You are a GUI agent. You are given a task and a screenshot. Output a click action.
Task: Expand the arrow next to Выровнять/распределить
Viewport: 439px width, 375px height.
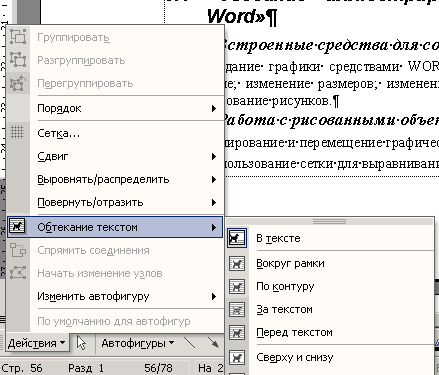(x=214, y=179)
